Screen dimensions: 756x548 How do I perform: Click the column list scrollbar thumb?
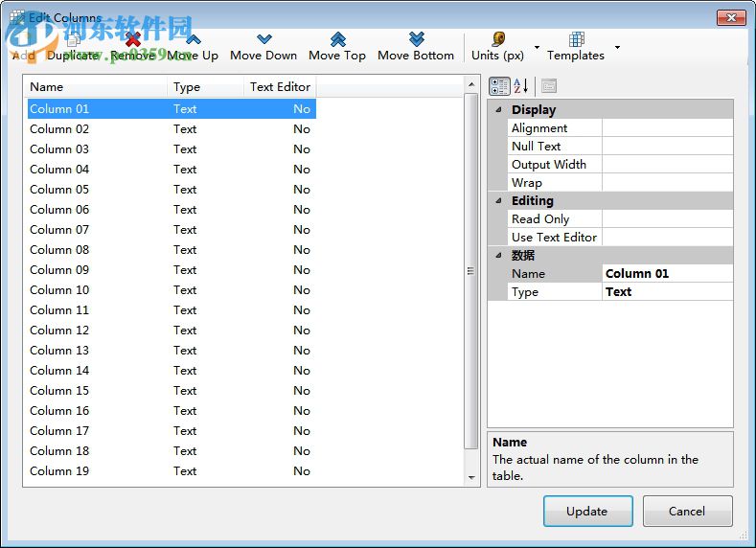[x=471, y=271]
